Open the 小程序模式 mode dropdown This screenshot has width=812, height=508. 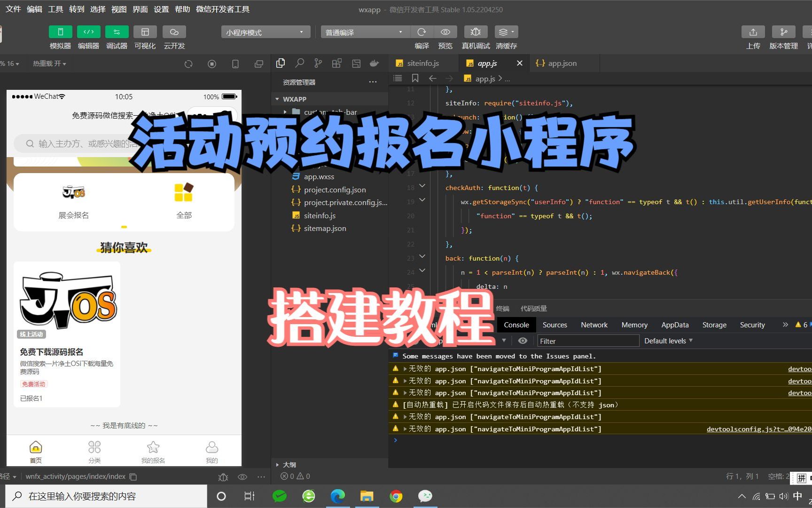point(265,32)
